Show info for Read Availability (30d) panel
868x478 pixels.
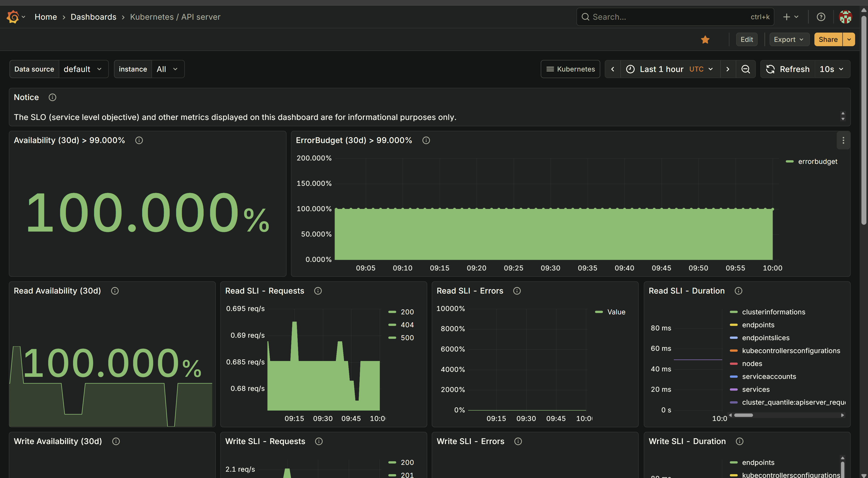tap(115, 291)
